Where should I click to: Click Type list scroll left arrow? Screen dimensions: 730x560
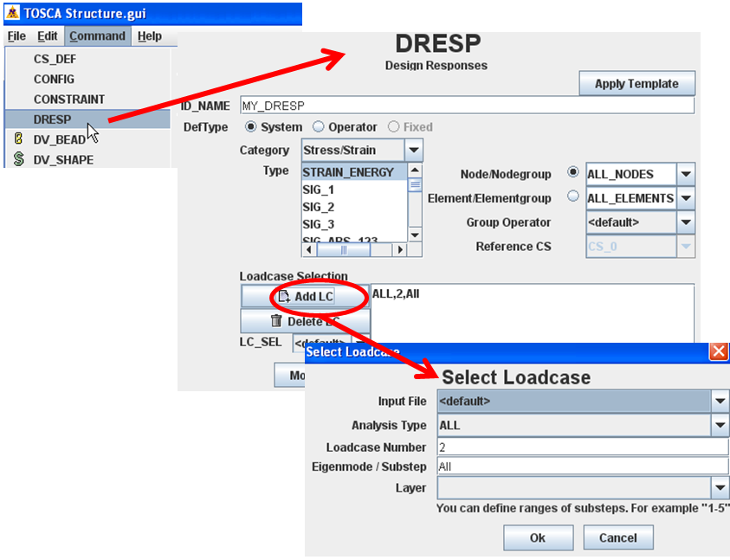point(309,250)
